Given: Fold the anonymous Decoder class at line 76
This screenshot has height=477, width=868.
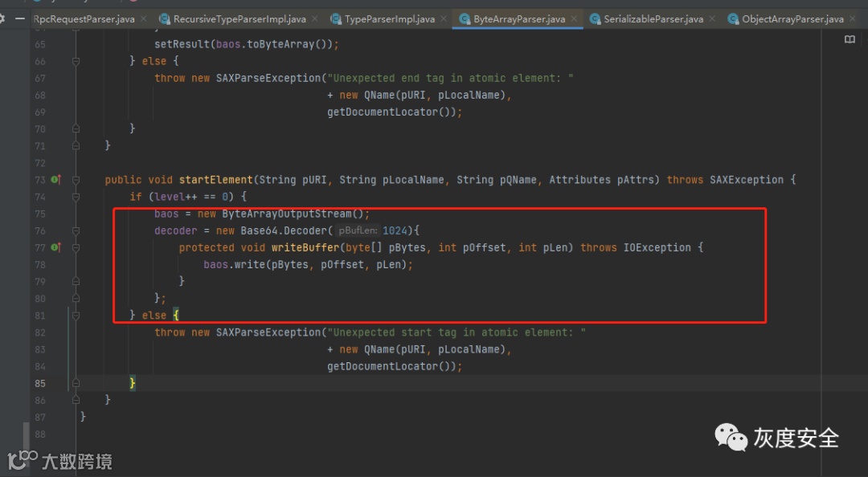Looking at the screenshot, I should [76, 230].
